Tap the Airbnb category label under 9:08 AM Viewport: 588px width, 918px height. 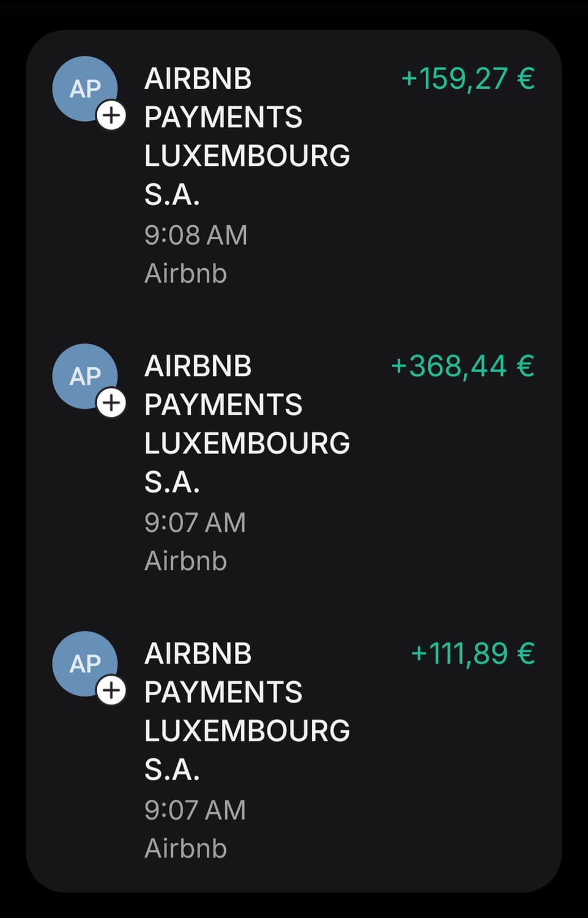pyautogui.click(x=185, y=274)
